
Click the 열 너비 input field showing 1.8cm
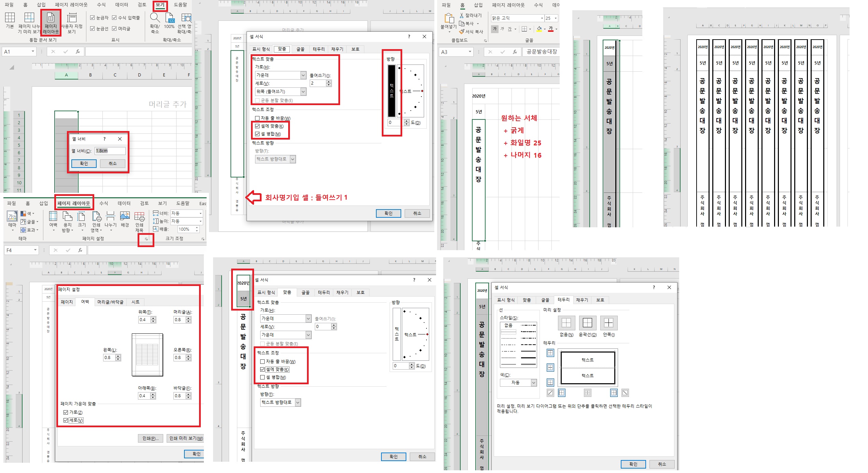click(110, 151)
